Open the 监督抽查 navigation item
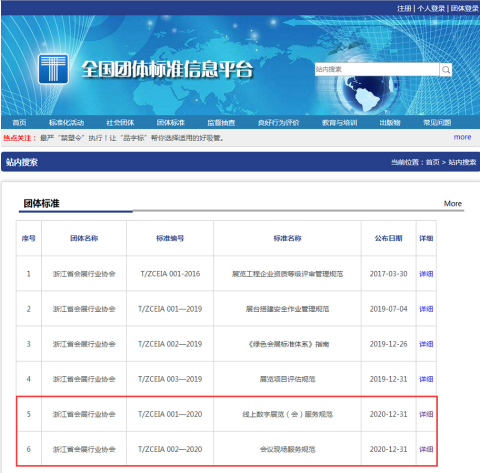This screenshot has width=480, height=473. 221,123
